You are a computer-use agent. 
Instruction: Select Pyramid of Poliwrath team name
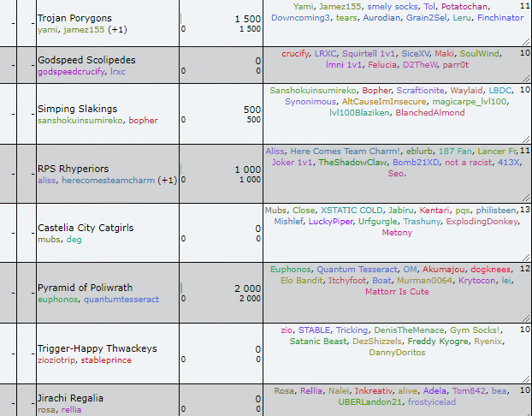tap(85, 288)
